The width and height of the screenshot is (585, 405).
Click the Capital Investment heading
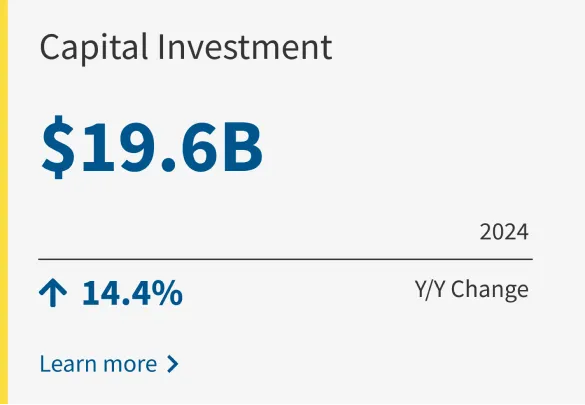[186, 47]
